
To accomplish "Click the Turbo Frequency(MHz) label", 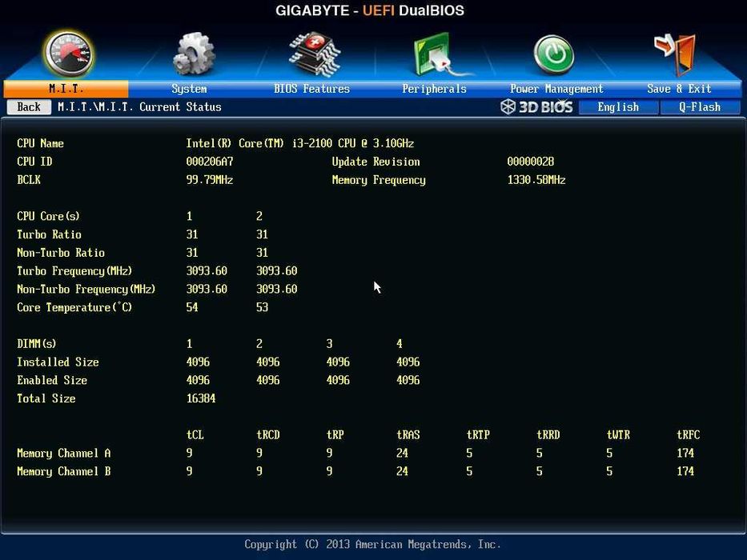I will 74,271.
